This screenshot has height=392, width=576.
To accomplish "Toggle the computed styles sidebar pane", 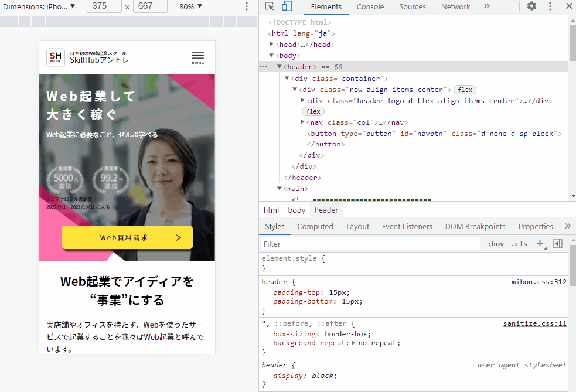I will (x=557, y=243).
